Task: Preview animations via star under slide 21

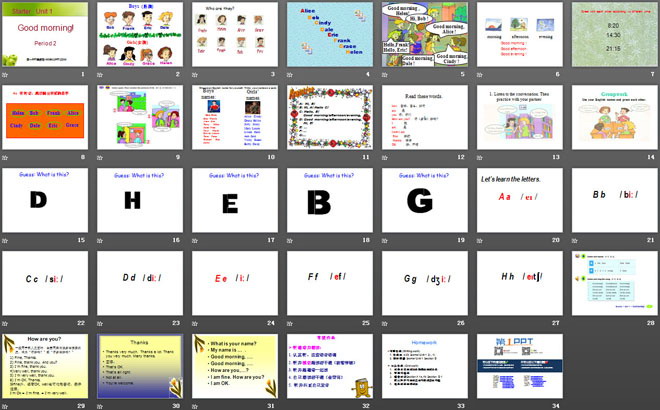Action: tap(575, 241)
